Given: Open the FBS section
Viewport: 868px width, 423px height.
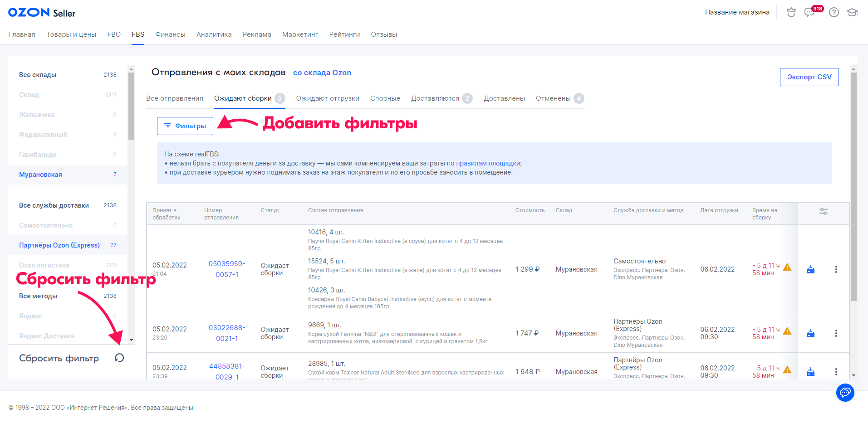Looking at the screenshot, I should coord(138,34).
